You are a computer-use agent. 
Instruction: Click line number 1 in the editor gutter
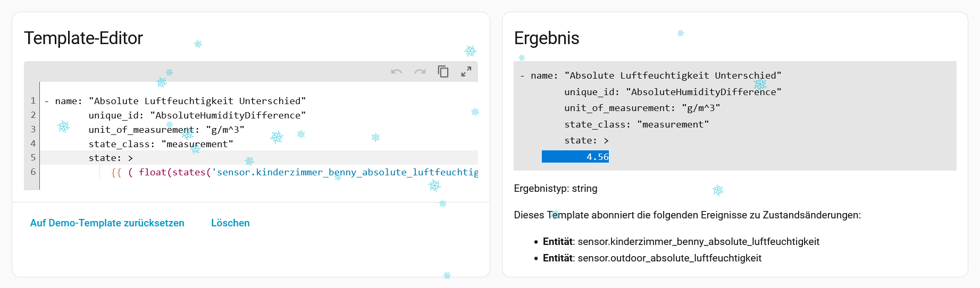33,101
